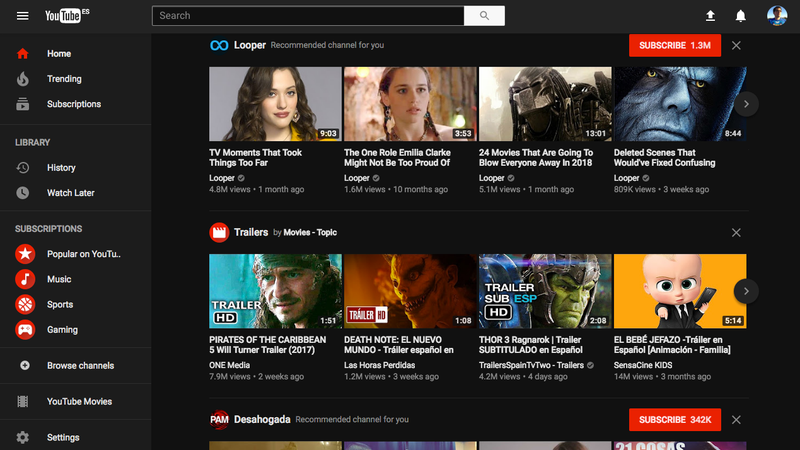Subscribe to Looper channel
Image resolution: width=800 pixels, height=450 pixels.
pyautogui.click(x=674, y=45)
